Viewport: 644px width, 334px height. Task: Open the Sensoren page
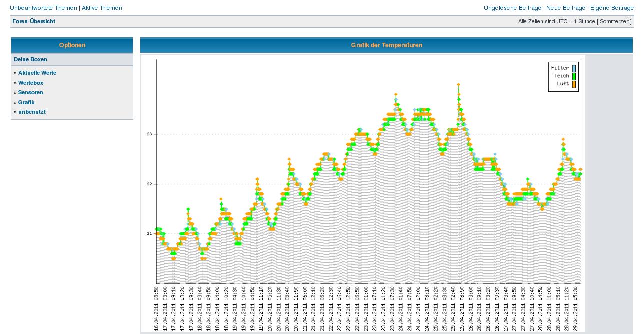[x=30, y=92]
